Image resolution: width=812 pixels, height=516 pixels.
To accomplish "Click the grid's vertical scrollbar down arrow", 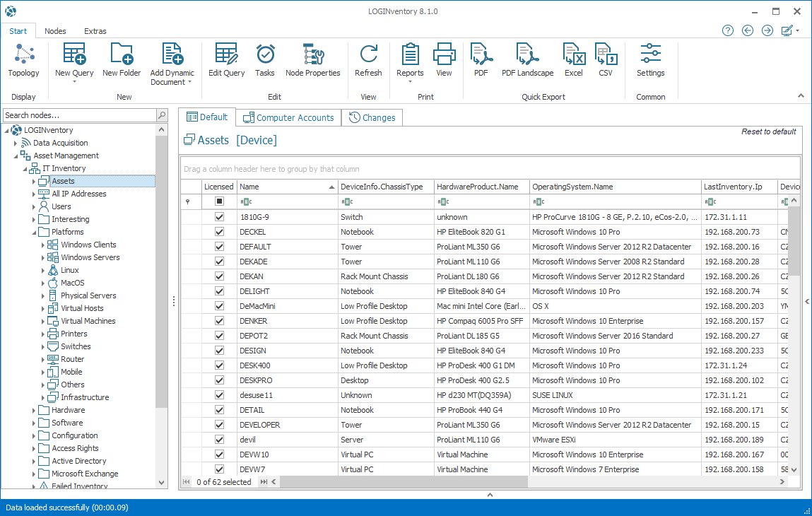I will (794, 470).
